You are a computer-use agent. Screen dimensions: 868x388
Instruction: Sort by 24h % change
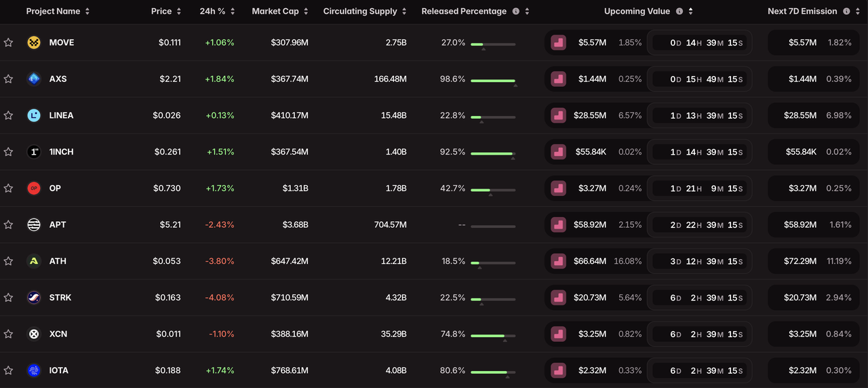pos(218,12)
